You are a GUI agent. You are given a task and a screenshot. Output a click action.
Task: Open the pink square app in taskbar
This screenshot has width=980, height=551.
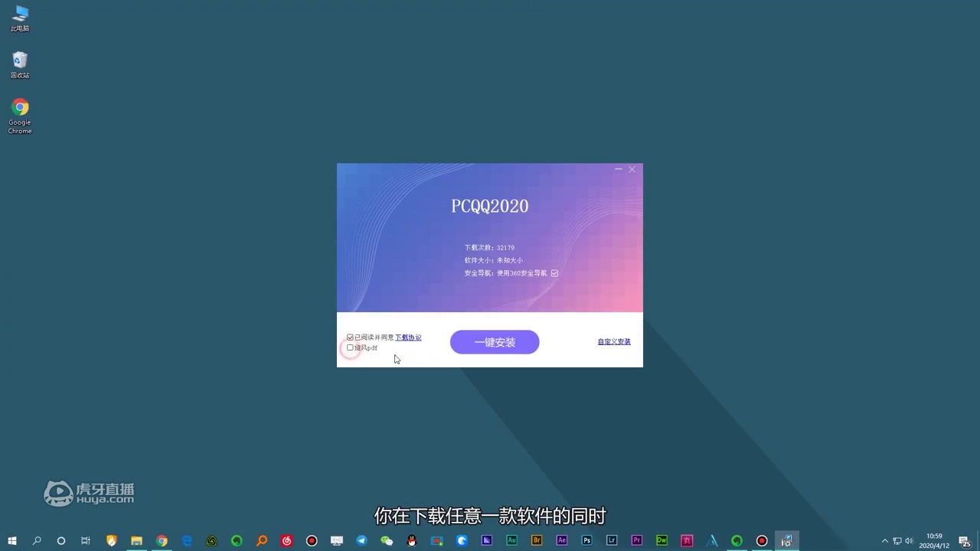coord(687,540)
